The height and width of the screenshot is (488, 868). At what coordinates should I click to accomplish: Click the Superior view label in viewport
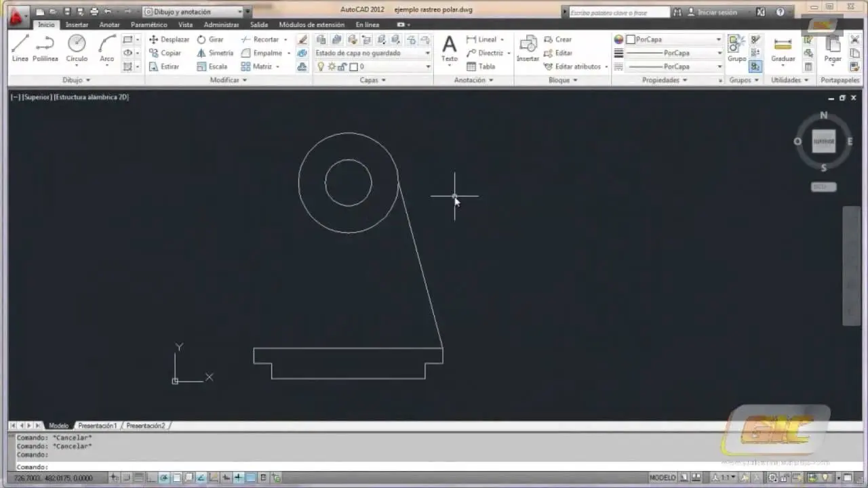coord(37,97)
